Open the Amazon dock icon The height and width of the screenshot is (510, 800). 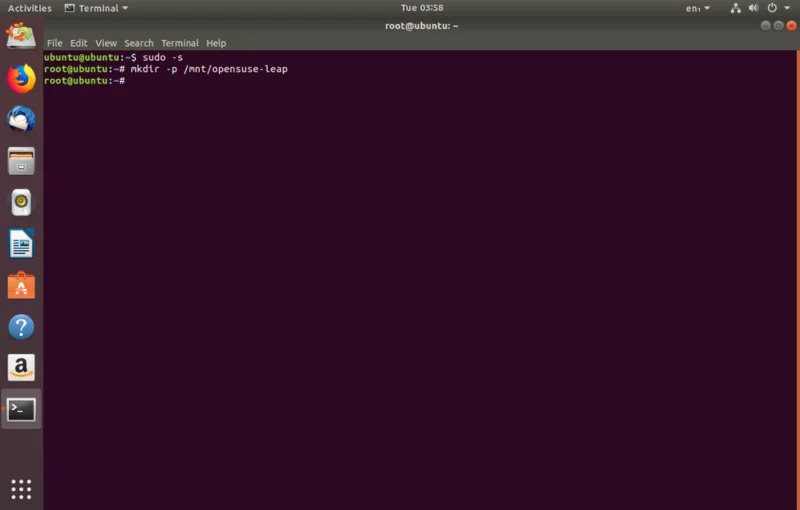tap(21, 367)
